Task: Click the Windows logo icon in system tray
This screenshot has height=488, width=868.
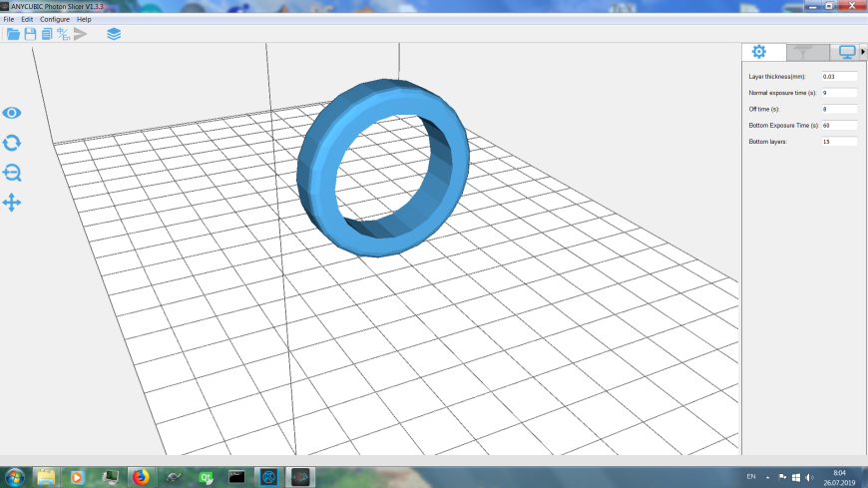Action: tap(795, 477)
